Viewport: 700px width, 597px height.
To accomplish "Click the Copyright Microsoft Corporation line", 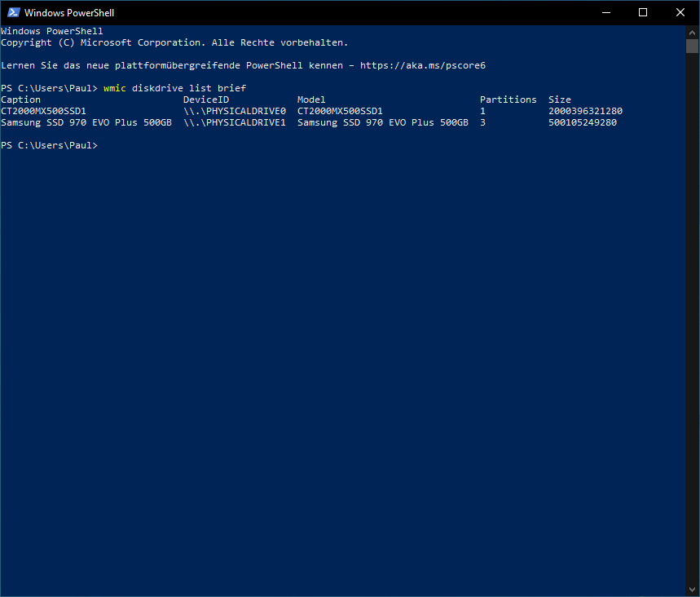I will pos(174,42).
